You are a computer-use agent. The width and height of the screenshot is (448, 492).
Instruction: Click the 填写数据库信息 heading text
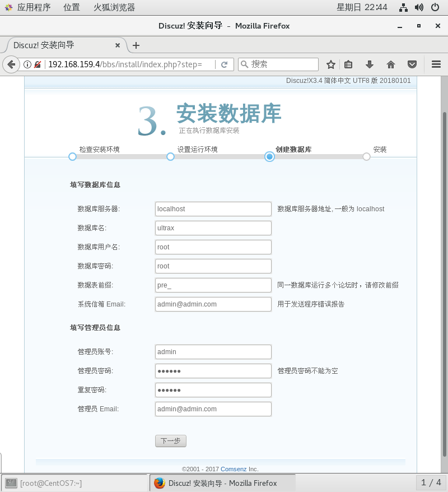[x=95, y=185]
